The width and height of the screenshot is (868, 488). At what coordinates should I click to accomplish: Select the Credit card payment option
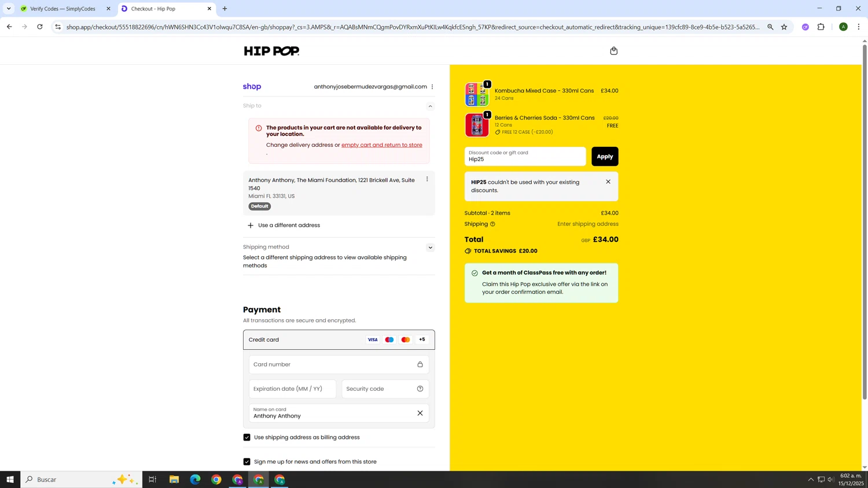[x=339, y=340]
